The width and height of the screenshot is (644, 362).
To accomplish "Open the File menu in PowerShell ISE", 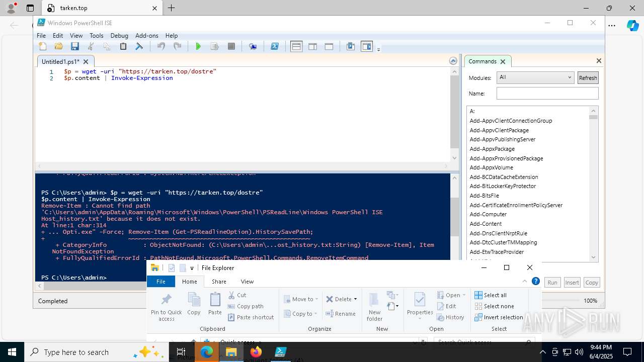I will pyautogui.click(x=41, y=36).
